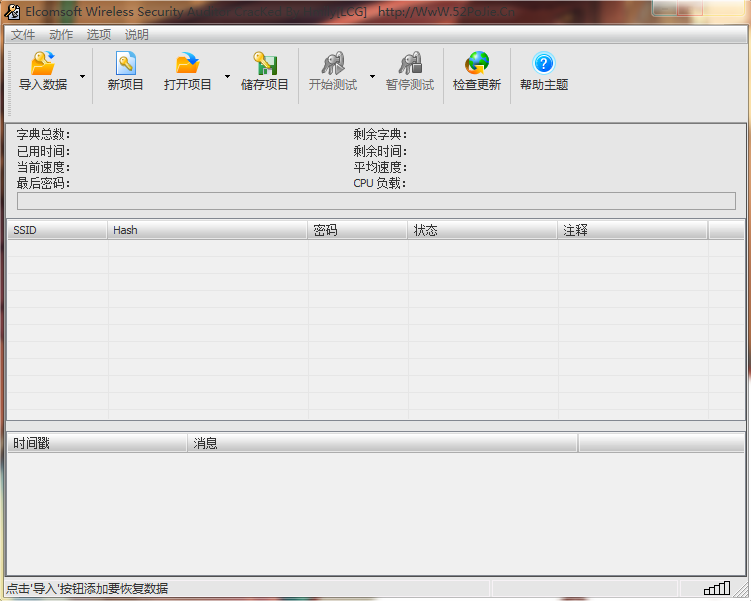Open the 文件 menu

23,34
